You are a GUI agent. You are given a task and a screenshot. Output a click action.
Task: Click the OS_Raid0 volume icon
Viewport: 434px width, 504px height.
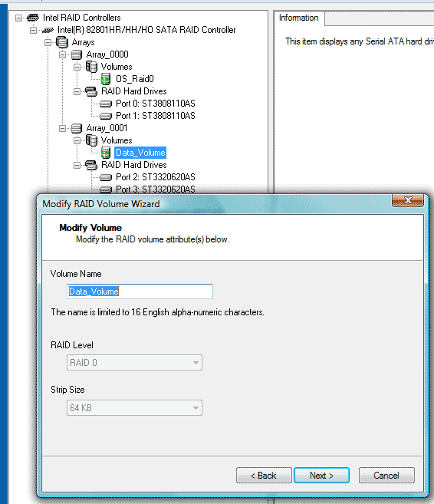point(106,79)
